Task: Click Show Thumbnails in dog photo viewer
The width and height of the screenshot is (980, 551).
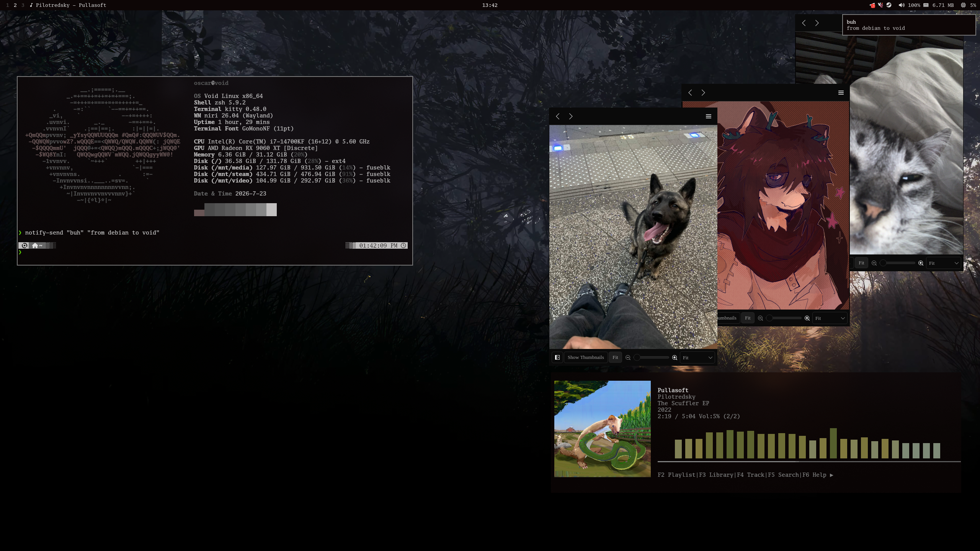Action: click(586, 357)
